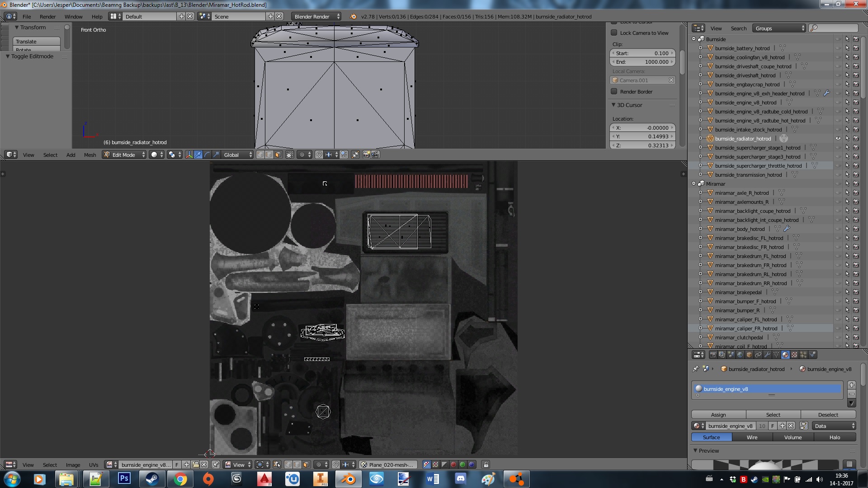
Task: Switch material type to Wire
Action: pyautogui.click(x=752, y=437)
